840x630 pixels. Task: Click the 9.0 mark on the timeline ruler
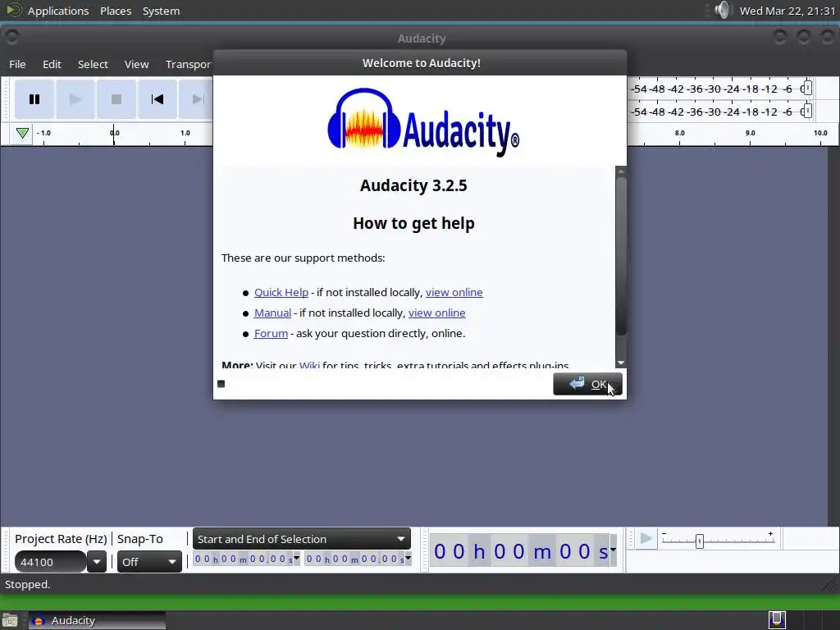point(750,133)
